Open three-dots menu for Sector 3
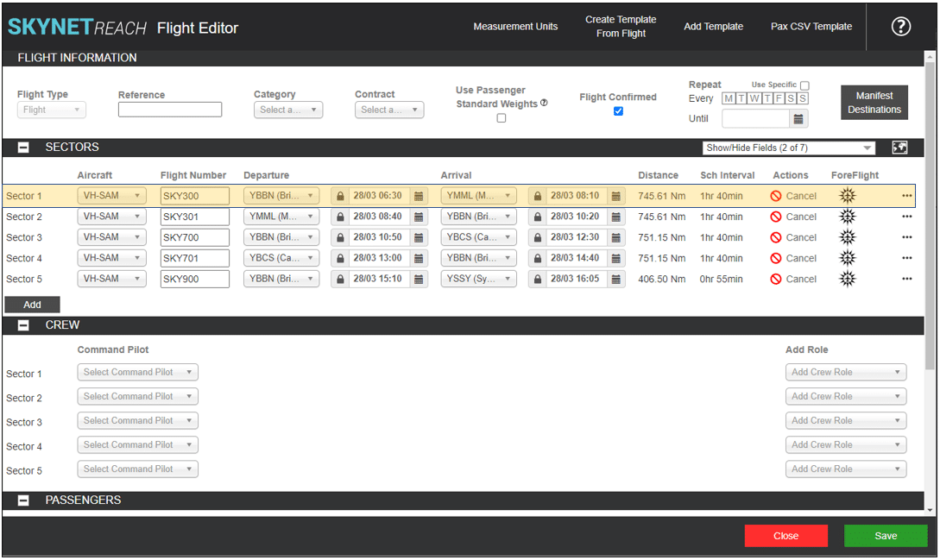The image size is (940, 560). coord(906,237)
